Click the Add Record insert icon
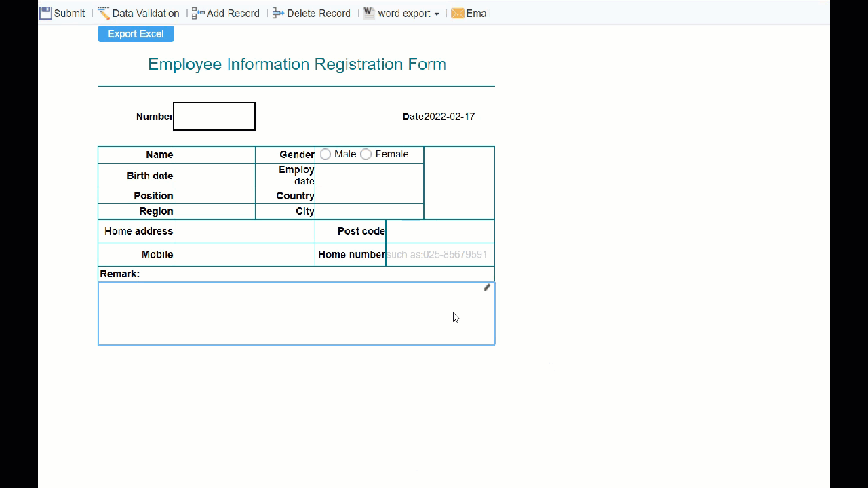Image resolution: width=868 pixels, height=488 pixels. pos(196,12)
